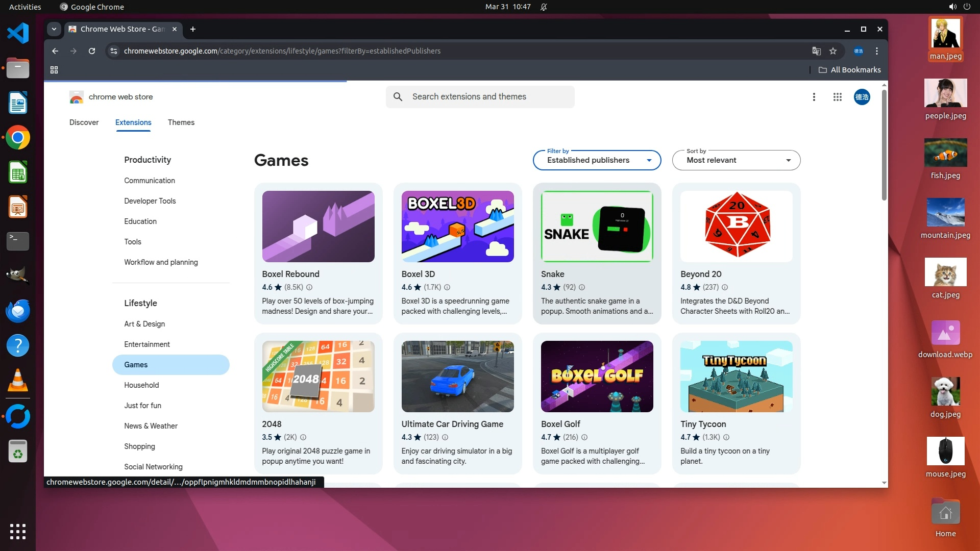Screen dimensions: 980x551
Task: Open the Developer Tools category
Action: pyautogui.click(x=150, y=201)
